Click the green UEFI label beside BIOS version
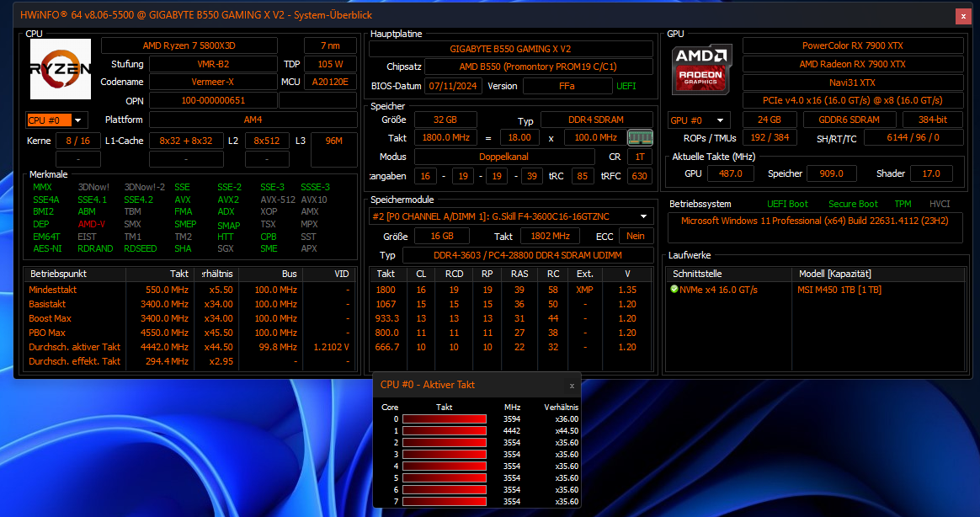Screen dimensions: 980x517 click(x=626, y=86)
